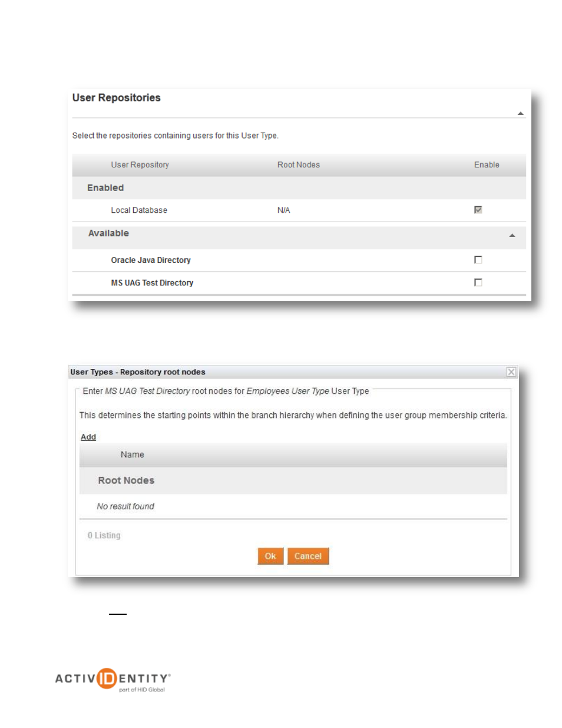
Task: Confirm with the Ok button
Action: coord(270,556)
